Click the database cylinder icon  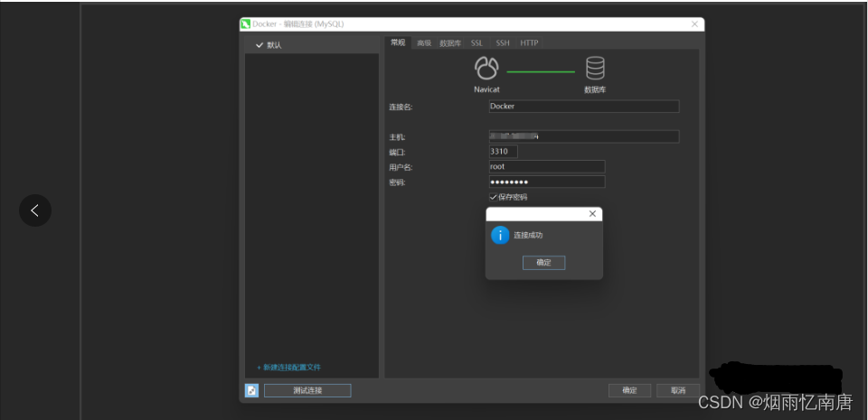(595, 69)
